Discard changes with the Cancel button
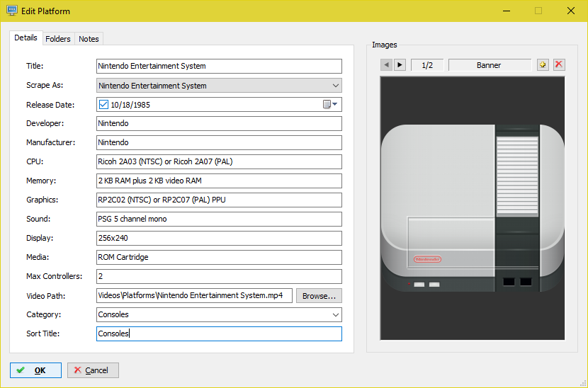The image size is (588, 388). [x=93, y=370]
